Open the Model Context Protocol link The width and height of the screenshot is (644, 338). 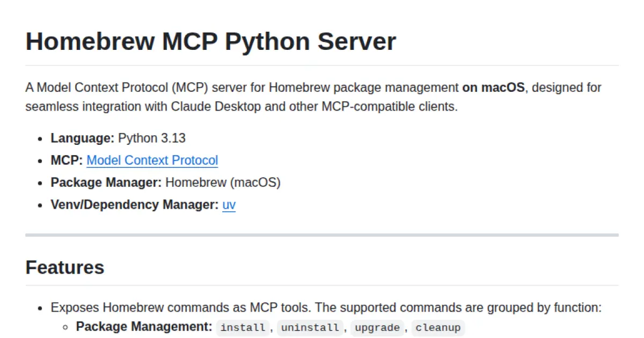click(x=152, y=160)
